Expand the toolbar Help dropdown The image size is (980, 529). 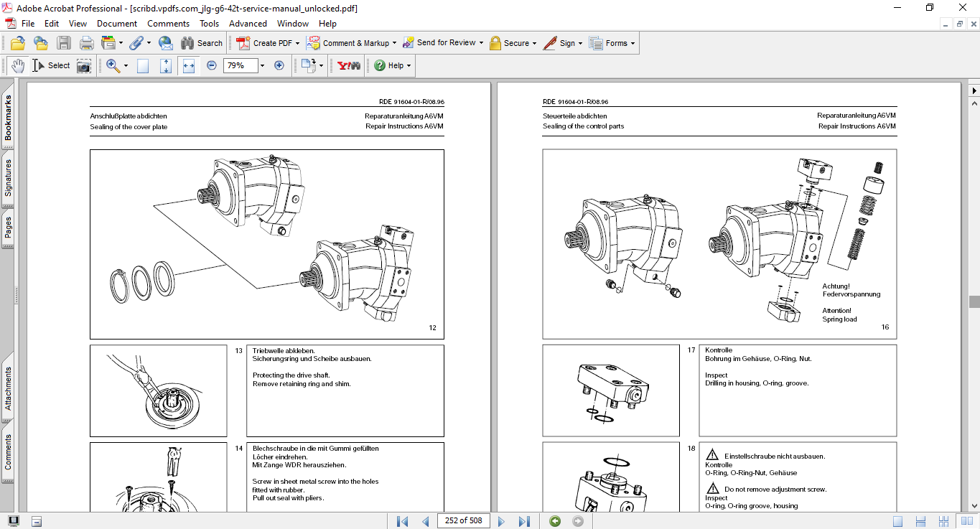point(393,65)
